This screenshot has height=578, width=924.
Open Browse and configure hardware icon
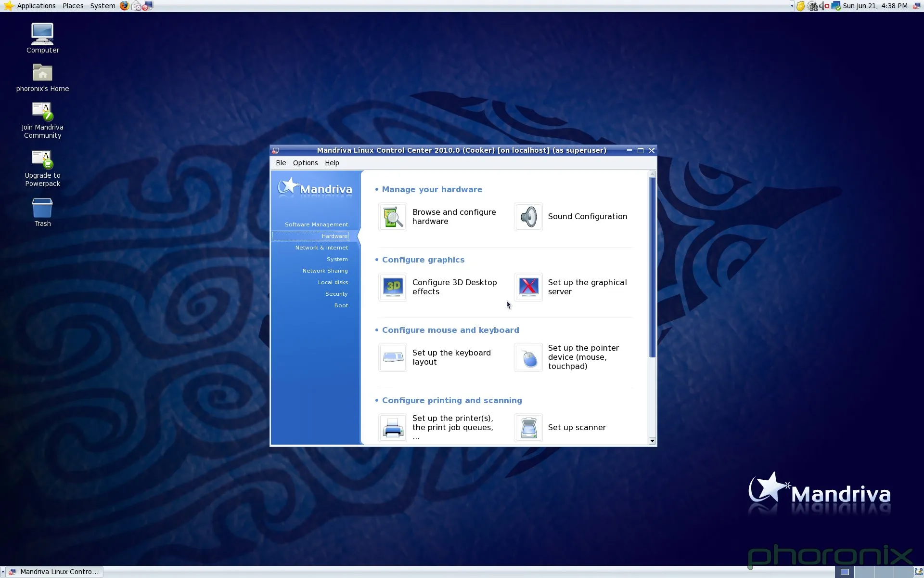tap(393, 217)
